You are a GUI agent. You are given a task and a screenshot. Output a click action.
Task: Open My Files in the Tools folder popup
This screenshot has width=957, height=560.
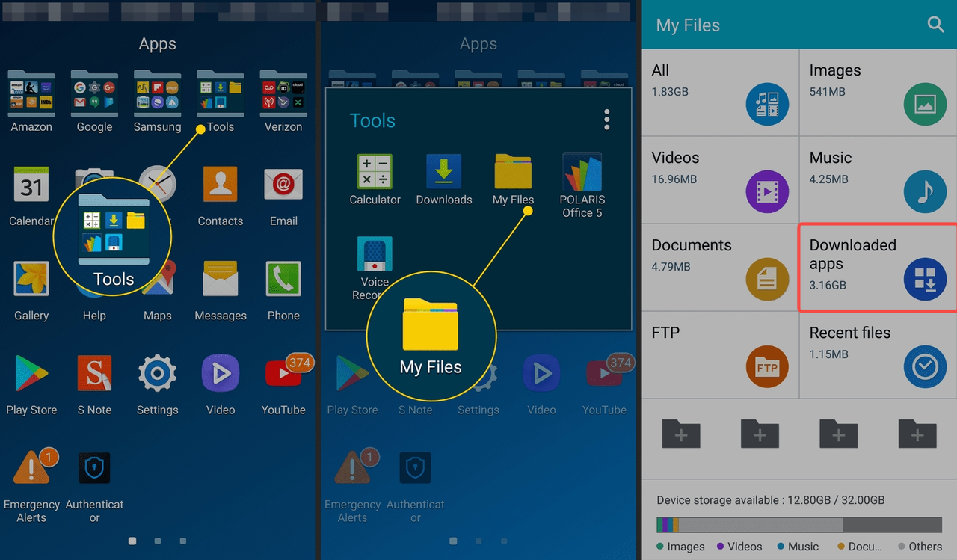pyautogui.click(x=513, y=179)
